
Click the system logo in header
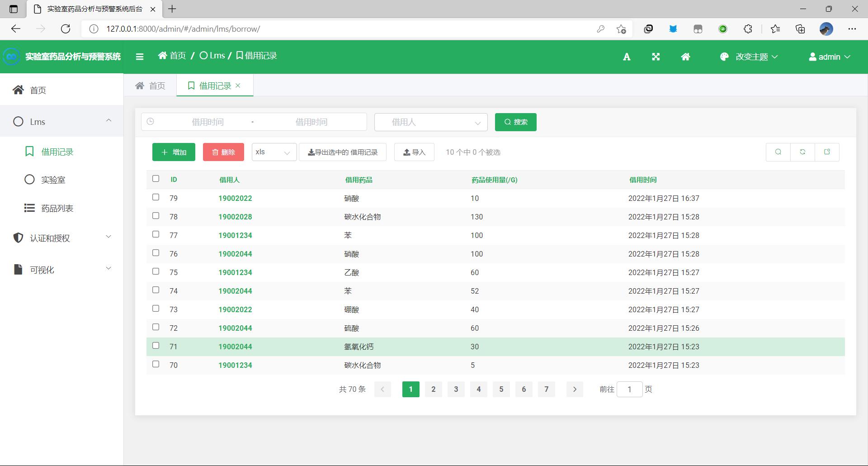[x=11, y=57]
